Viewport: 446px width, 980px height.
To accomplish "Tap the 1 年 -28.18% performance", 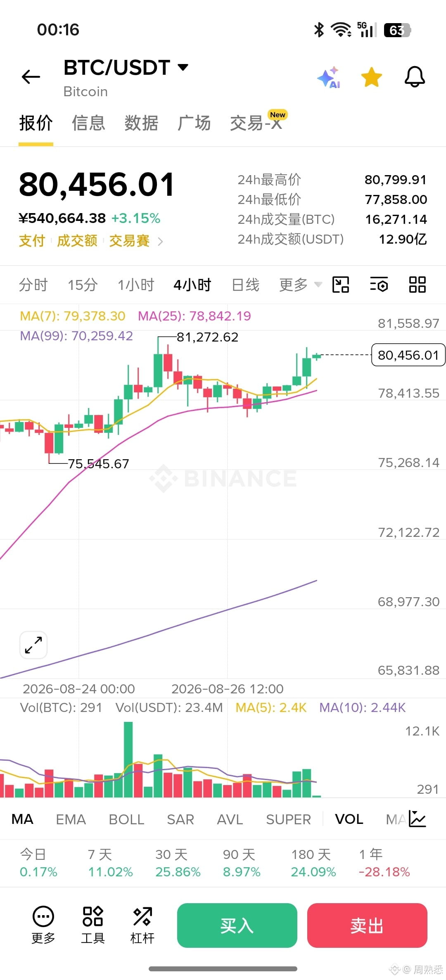I will click(384, 863).
